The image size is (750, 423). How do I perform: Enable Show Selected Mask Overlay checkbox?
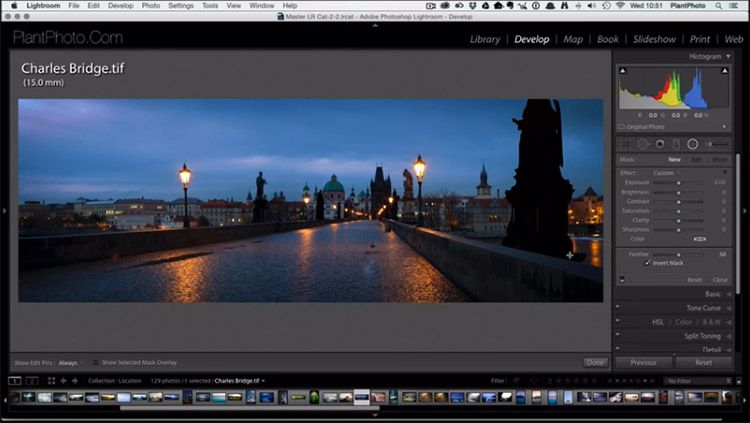click(96, 362)
